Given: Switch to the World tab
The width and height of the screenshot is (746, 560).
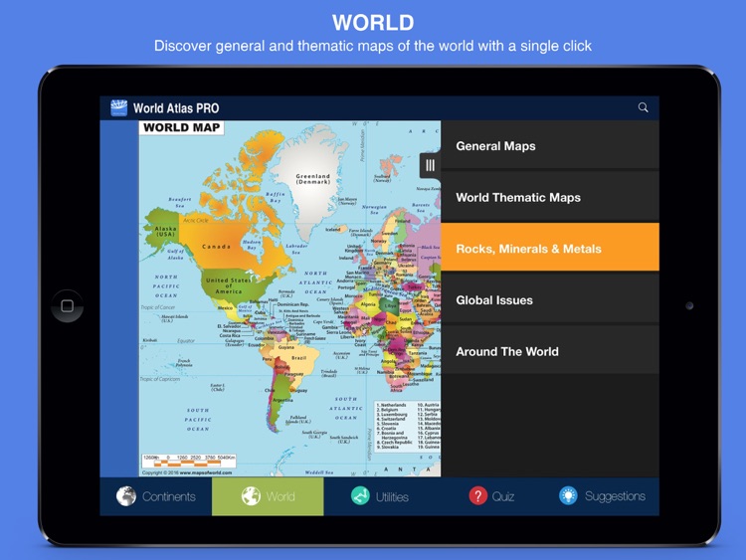Looking at the screenshot, I should tap(268, 496).
